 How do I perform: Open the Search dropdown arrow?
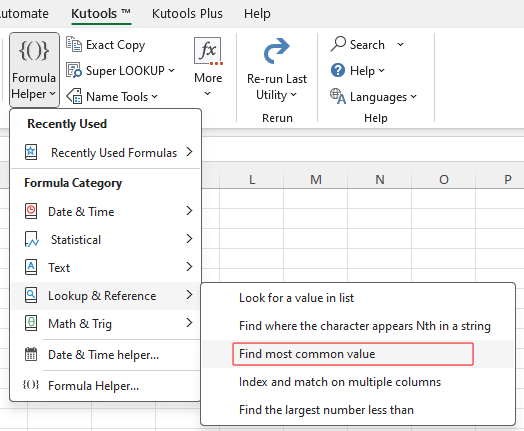pyautogui.click(x=400, y=44)
